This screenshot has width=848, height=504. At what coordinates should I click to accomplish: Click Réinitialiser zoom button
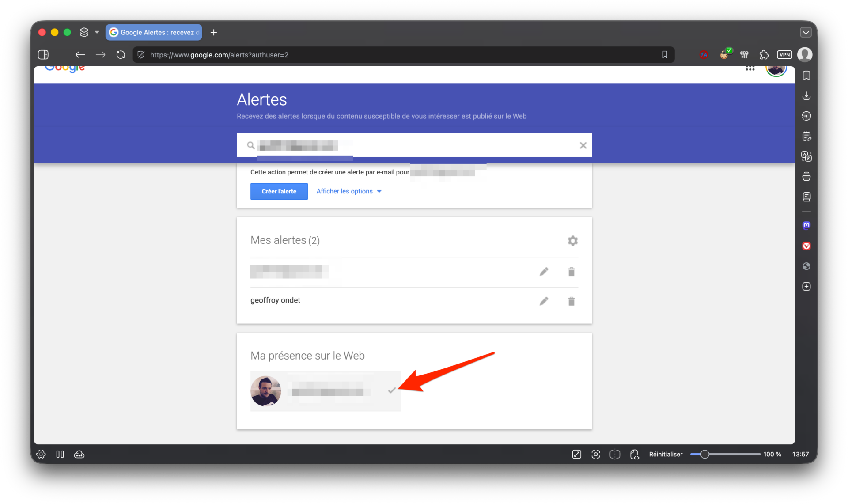[x=666, y=454]
